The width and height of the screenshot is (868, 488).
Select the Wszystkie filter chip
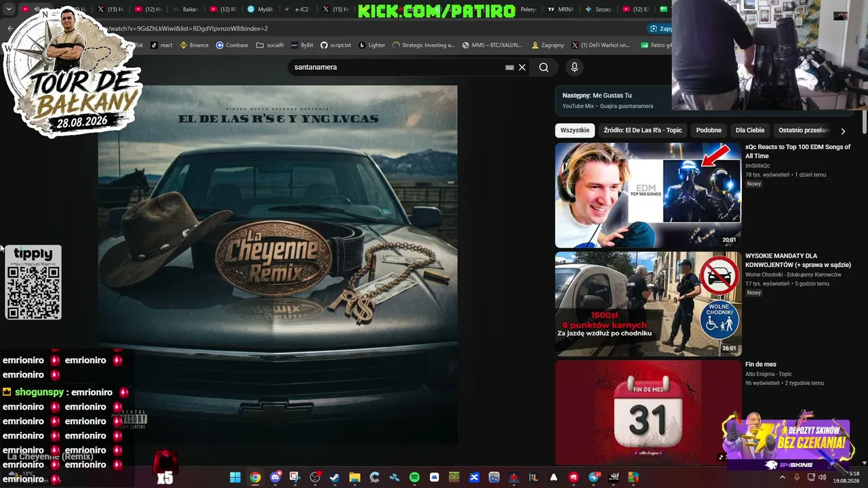[575, 130]
